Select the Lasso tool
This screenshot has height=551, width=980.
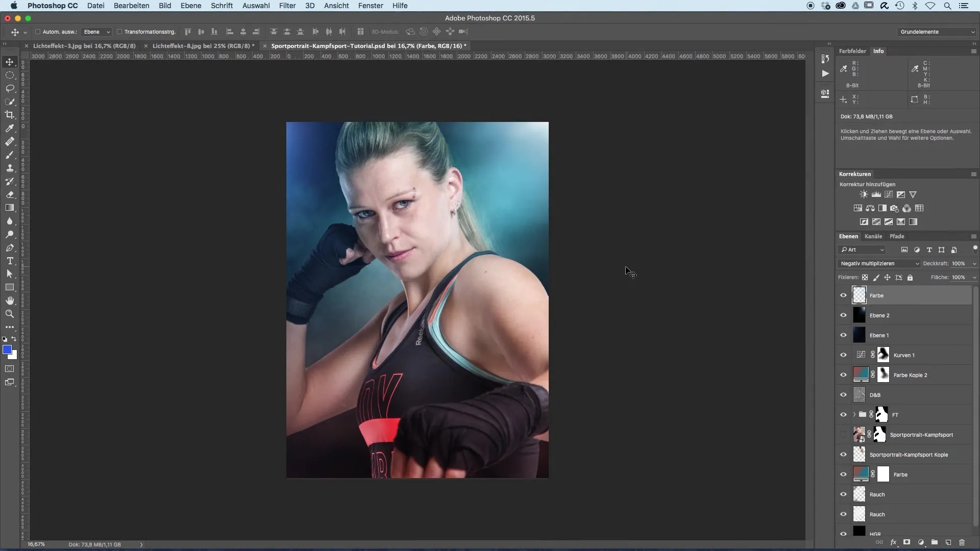click(x=10, y=88)
